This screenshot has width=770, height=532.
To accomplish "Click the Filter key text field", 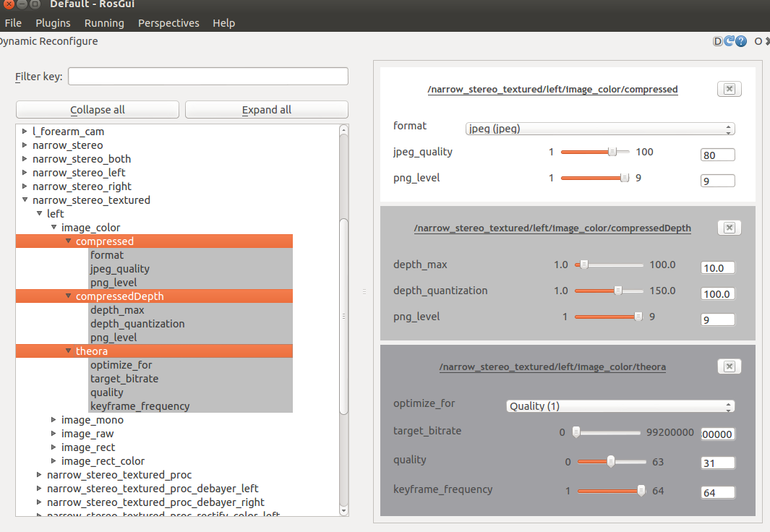I will tap(208, 77).
